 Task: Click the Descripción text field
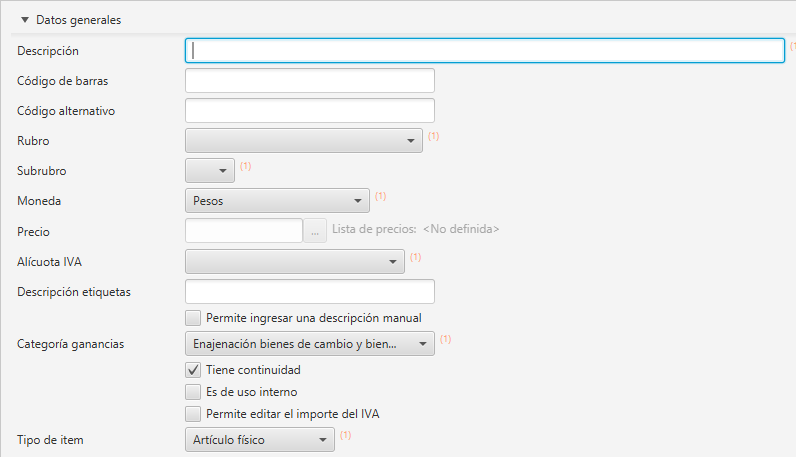(x=485, y=51)
